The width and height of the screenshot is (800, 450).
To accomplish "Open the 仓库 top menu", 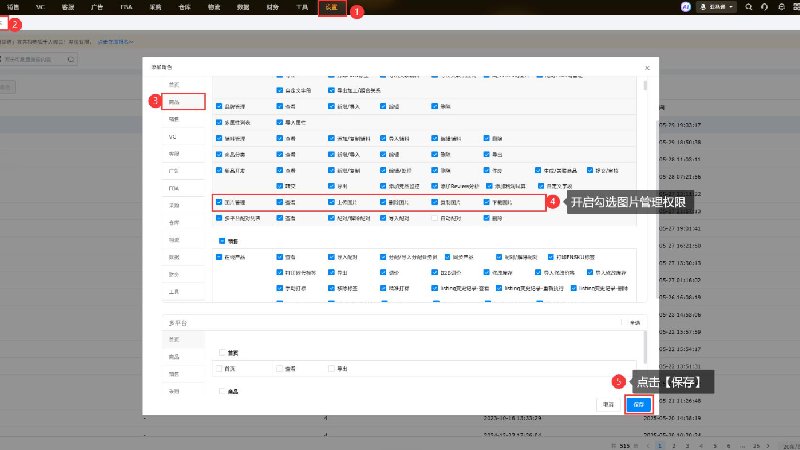I will coord(184,7).
